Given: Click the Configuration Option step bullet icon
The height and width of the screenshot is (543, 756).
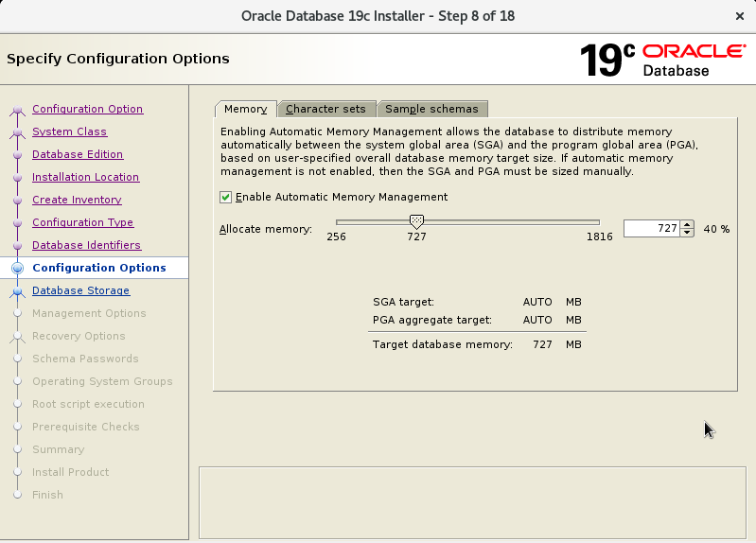Looking at the screenshot, I should point(17,110).
